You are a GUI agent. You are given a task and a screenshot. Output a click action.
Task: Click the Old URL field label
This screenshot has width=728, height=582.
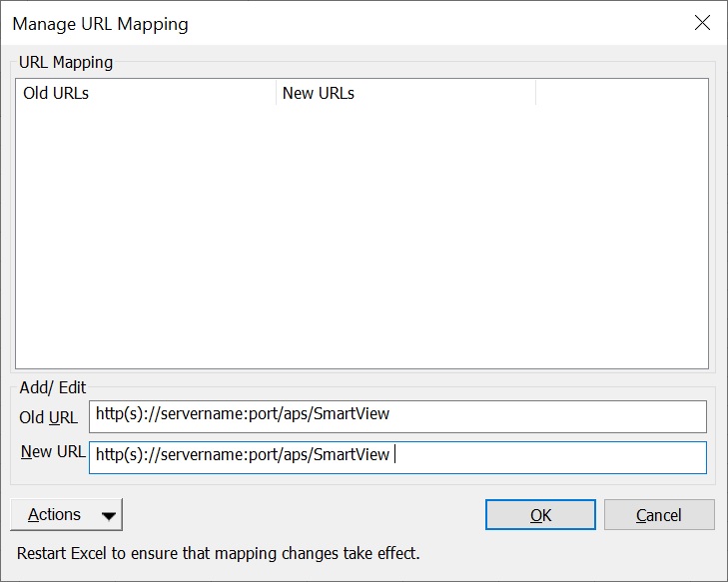click(x=49, y=417)
